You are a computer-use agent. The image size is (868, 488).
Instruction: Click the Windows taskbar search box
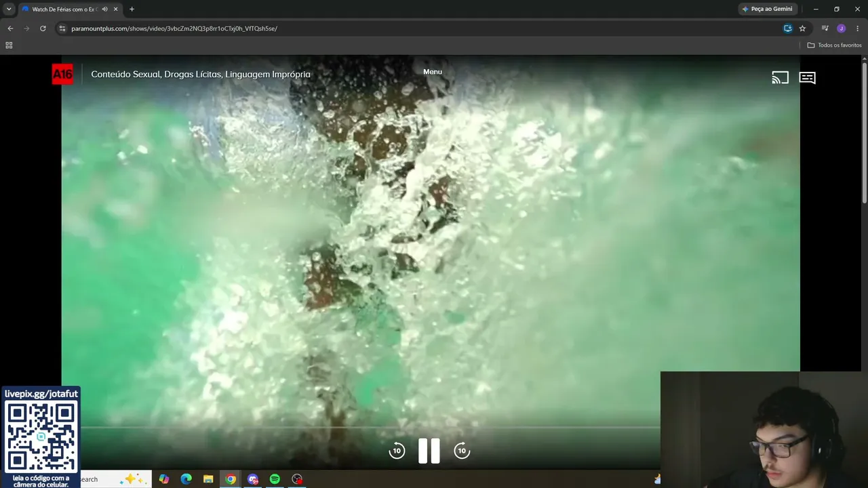point(115,479)
